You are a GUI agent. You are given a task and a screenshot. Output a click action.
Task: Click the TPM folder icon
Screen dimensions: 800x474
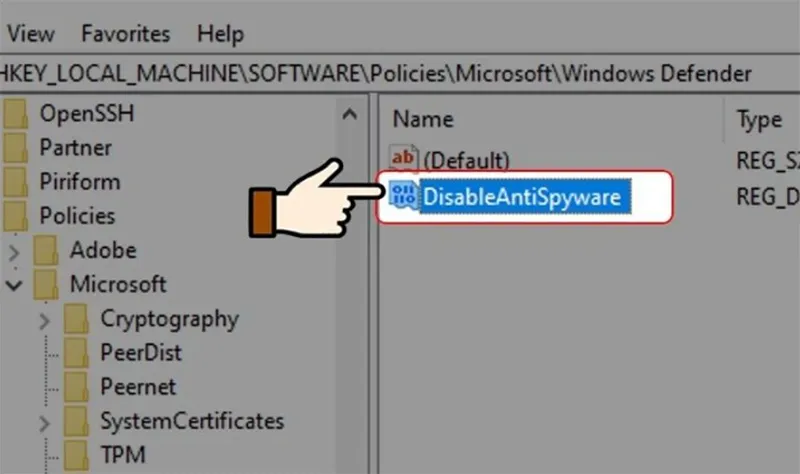tap(77, 455)
